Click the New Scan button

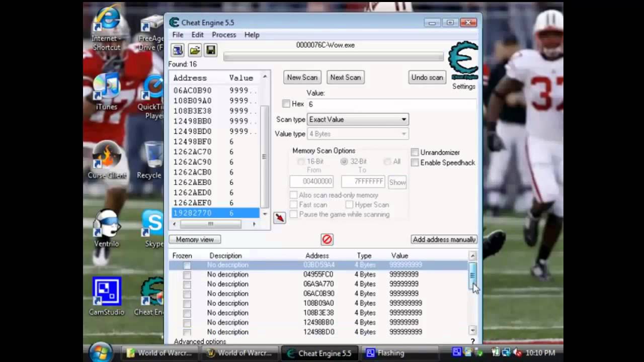[302, 77]
